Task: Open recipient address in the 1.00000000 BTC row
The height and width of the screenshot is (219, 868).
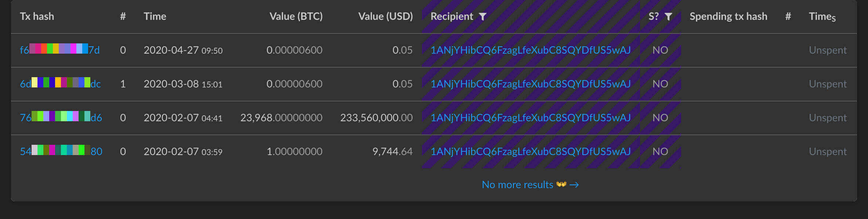Action: (x=530, y=151)
